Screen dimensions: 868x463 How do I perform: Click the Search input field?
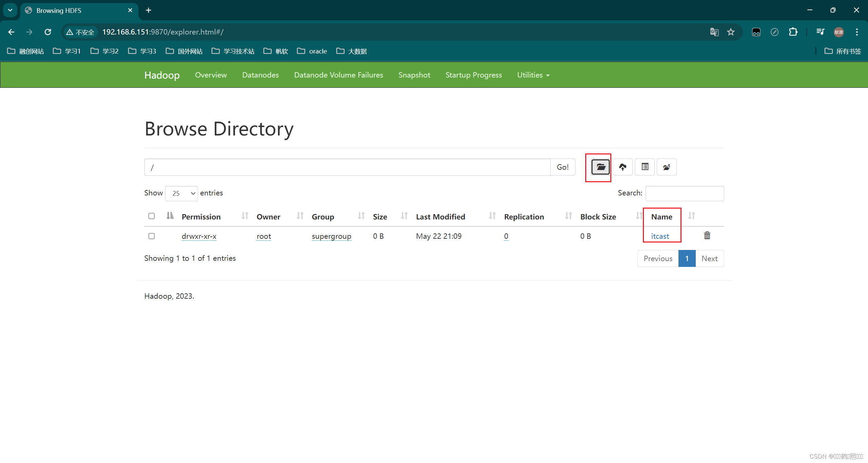point(685,193)
